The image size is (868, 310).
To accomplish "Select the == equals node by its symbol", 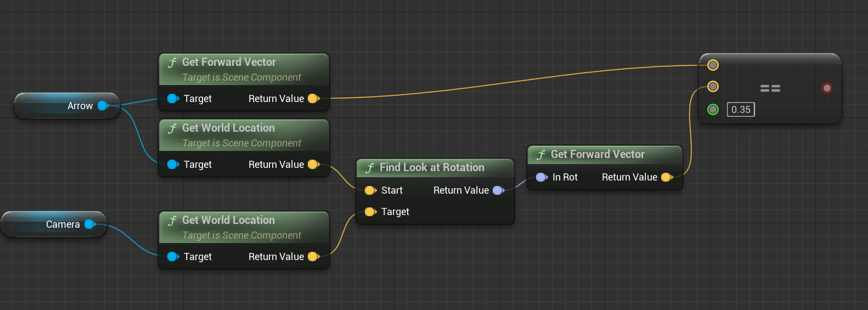I will click(770, 88).
